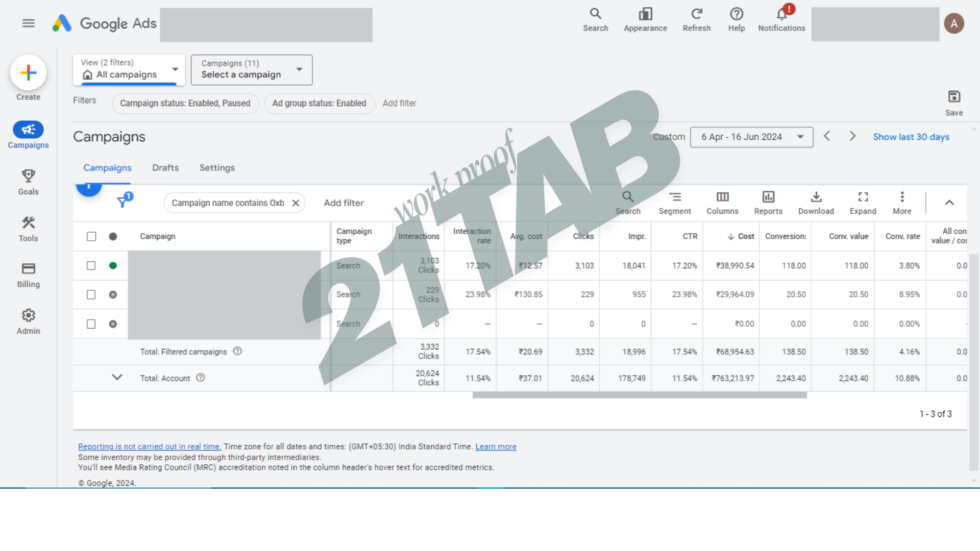Check the first campaign row checkbox
Screen dimensions: 980x551
pos(91,266)
